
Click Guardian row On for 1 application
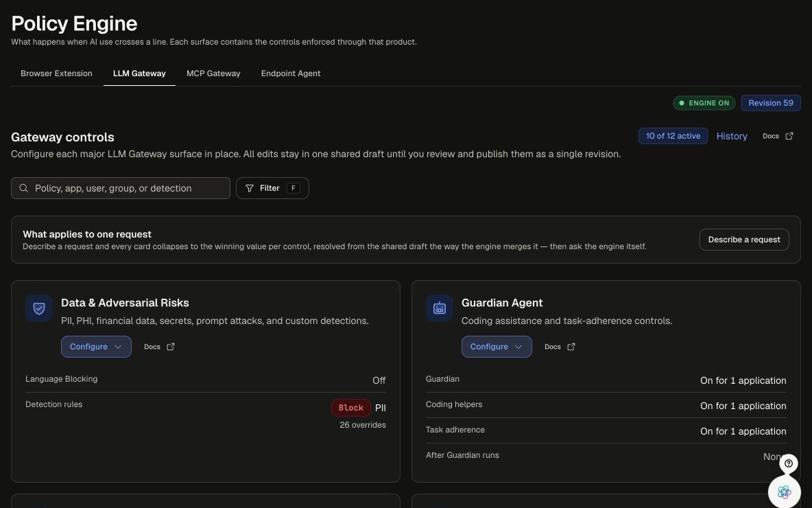pos(743,380)
